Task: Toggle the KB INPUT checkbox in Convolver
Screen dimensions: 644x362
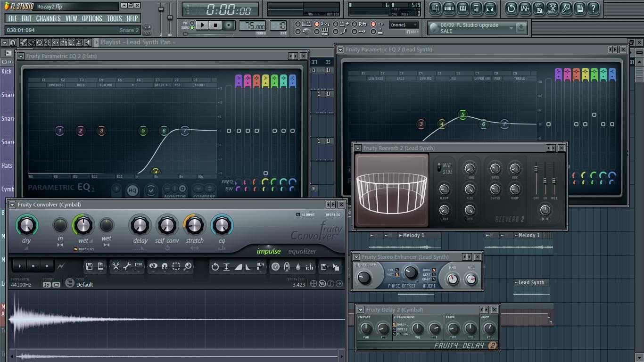Action: tap(298, 214)
